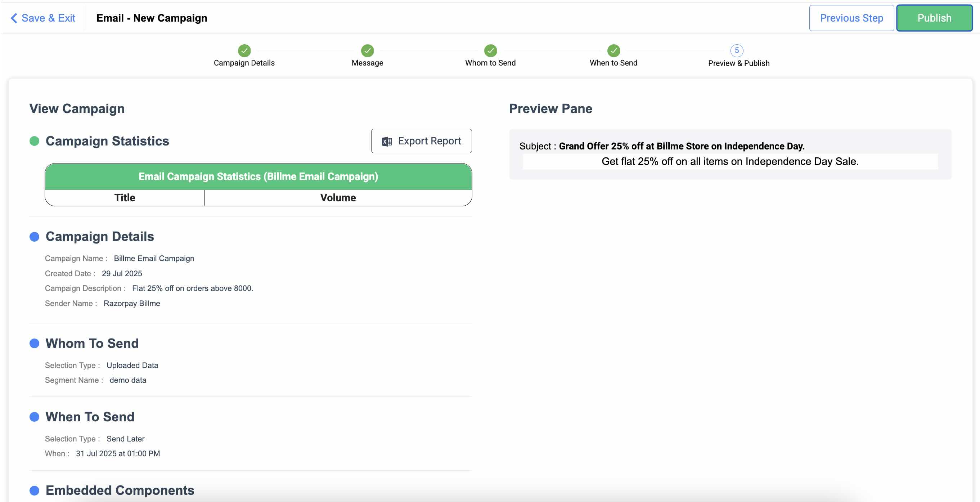Click the green Campaign Statistics bullet dot
980x502 pixels.
pyautogui.click(x=34, y=141)
